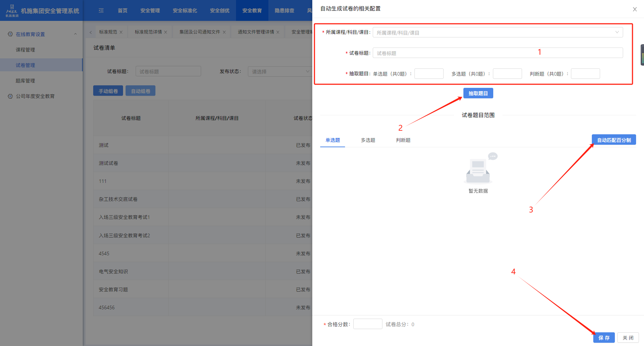This screenshot has height=346, width=644.
Task: Click the 在线教育设置 gear icon
Action: pos(10,34)
